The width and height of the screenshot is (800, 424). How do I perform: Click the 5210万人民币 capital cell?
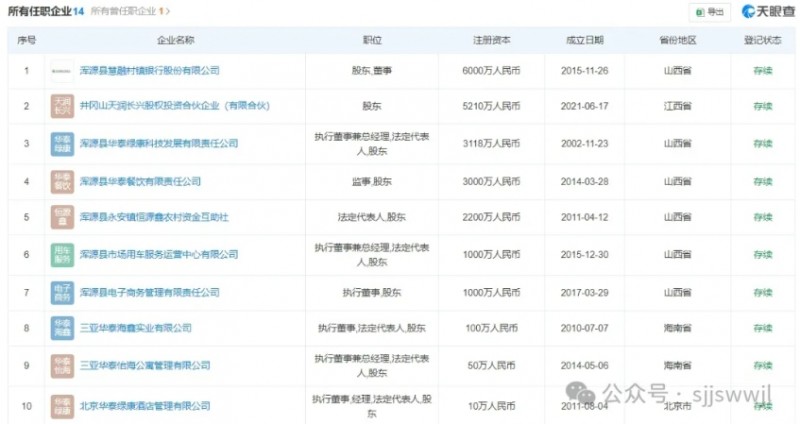pos(491,106)
